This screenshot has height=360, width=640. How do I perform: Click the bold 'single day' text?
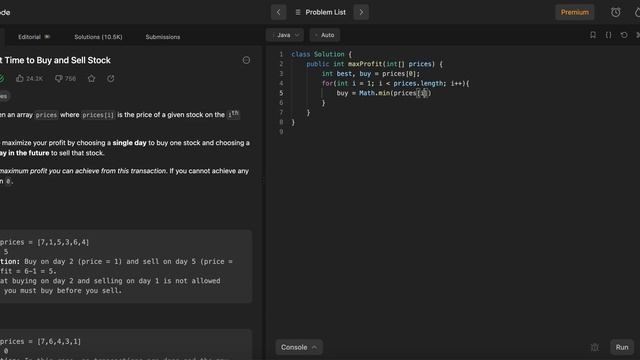point(129,143)
